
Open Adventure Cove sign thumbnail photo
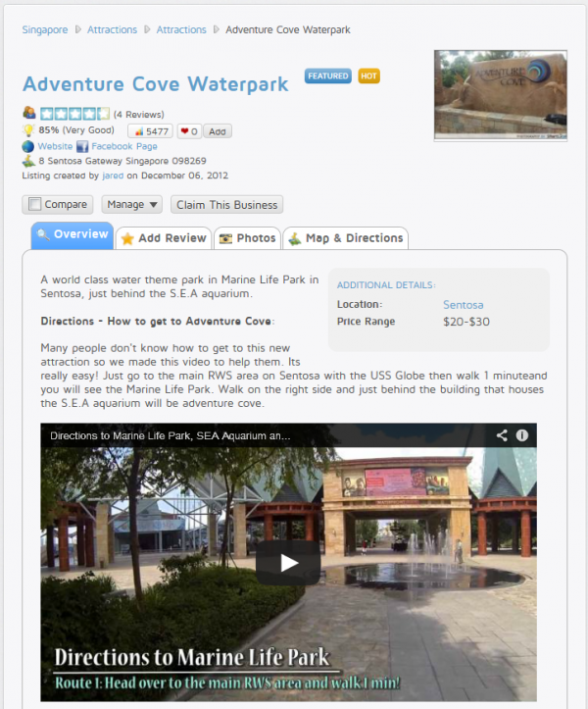(501, 95)
